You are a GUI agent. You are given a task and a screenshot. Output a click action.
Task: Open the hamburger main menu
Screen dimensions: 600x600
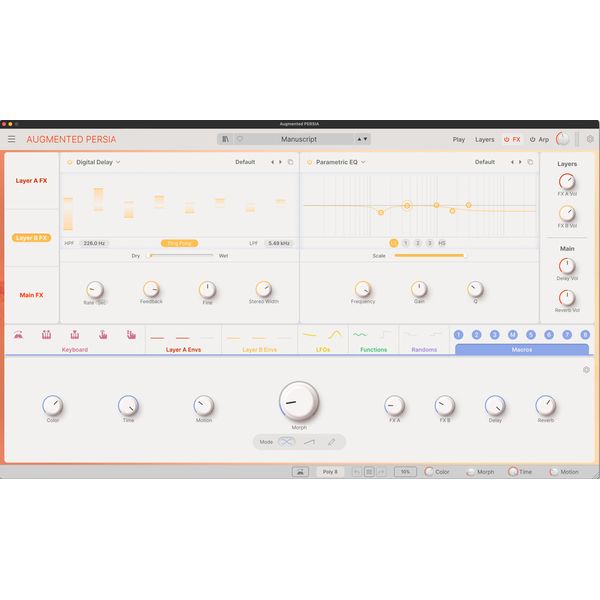(12, 139)
